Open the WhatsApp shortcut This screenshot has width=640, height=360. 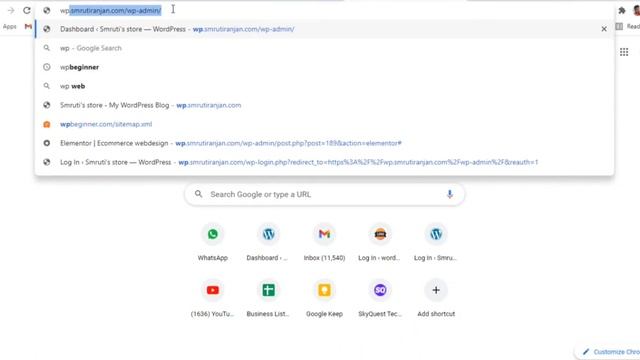point(213,242)
